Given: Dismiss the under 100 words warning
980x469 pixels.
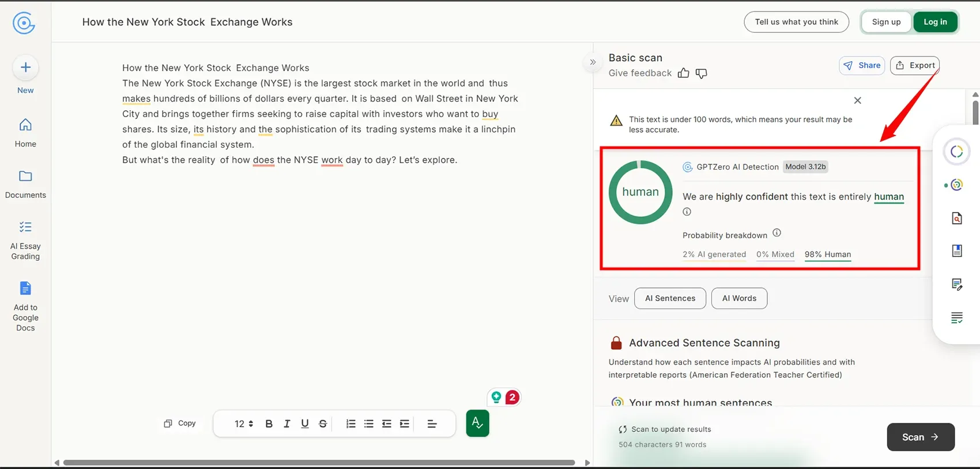Looking at the screenshot, I should pyautogui.click(x=857, y=100).
